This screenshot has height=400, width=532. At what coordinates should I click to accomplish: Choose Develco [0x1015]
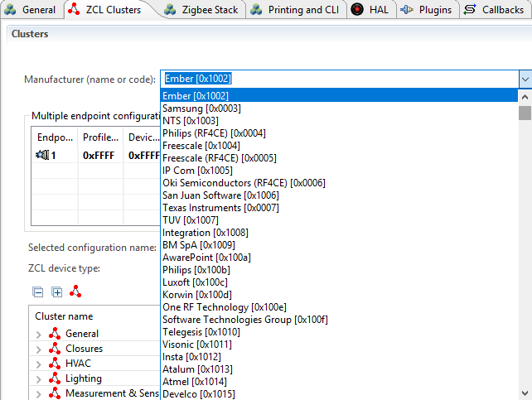coord(339,394)
